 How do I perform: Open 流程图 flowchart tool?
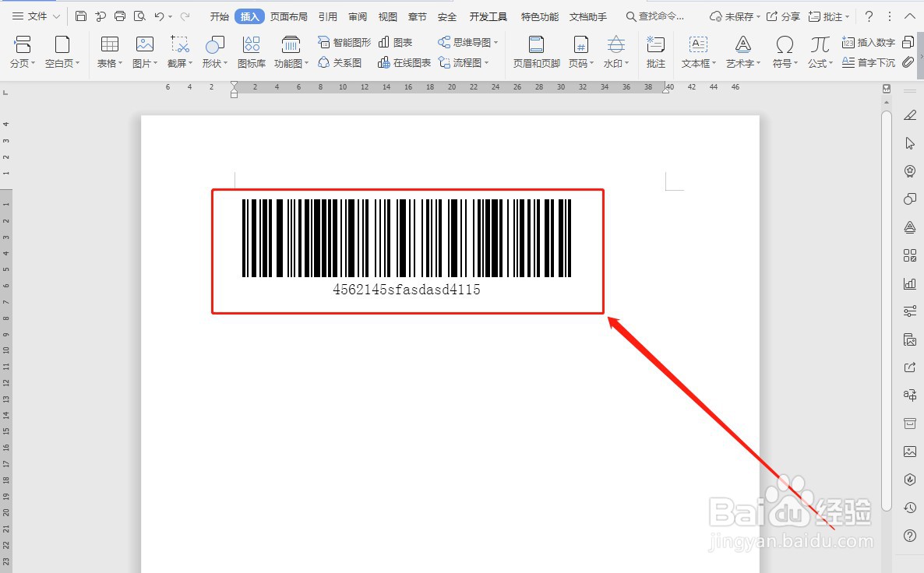point(464,62)
